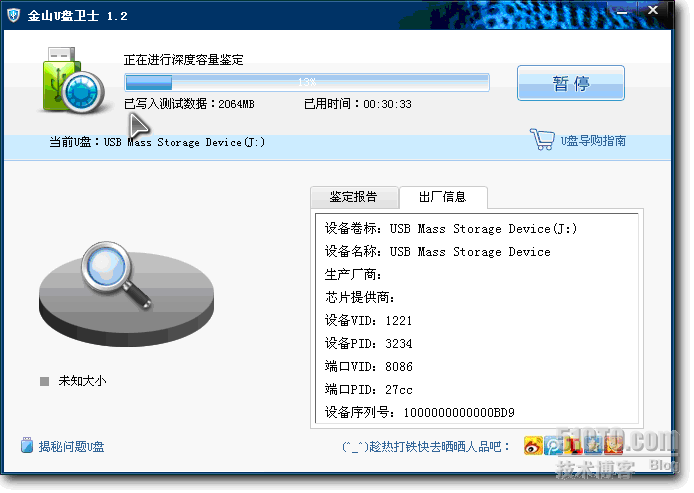Click the 设备名称 device name line

(438, 251)
